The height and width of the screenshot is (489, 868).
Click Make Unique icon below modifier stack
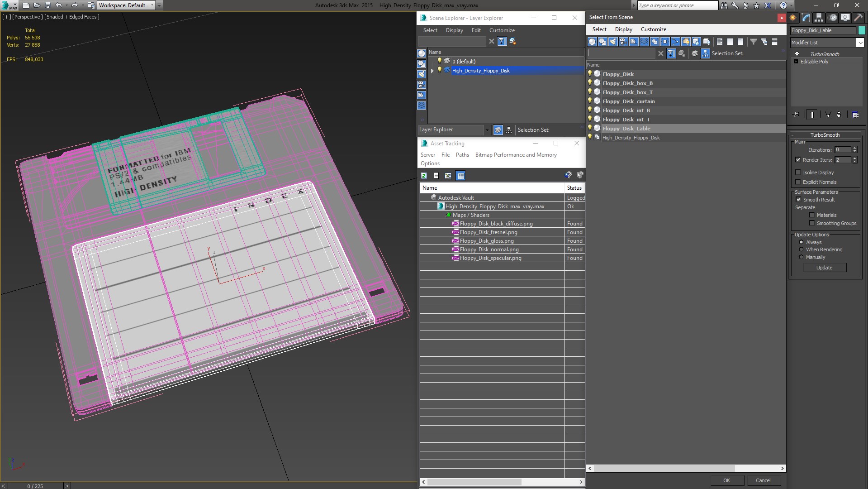(828, 115)
